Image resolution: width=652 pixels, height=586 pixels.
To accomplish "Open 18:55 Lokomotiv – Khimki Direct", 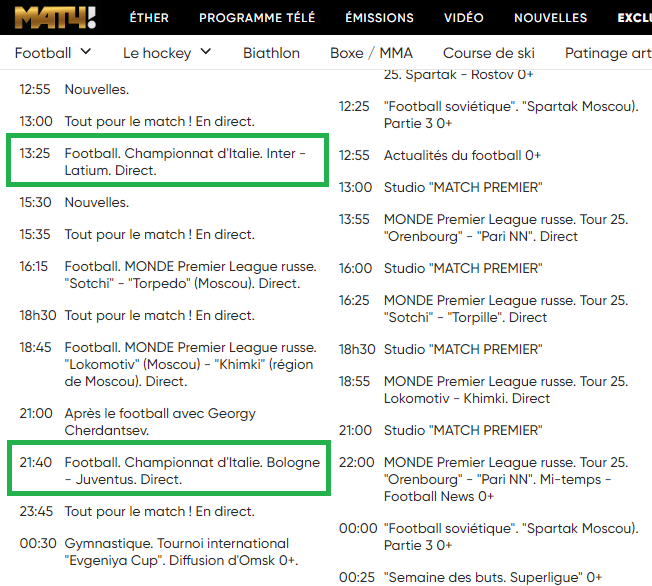I will click(x=483, y=390).
